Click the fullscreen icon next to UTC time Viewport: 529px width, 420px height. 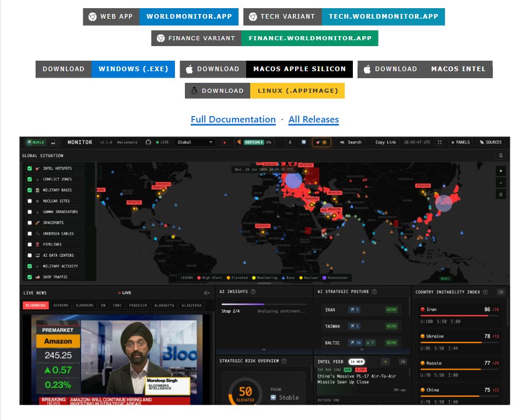click(x=440, y=142)
